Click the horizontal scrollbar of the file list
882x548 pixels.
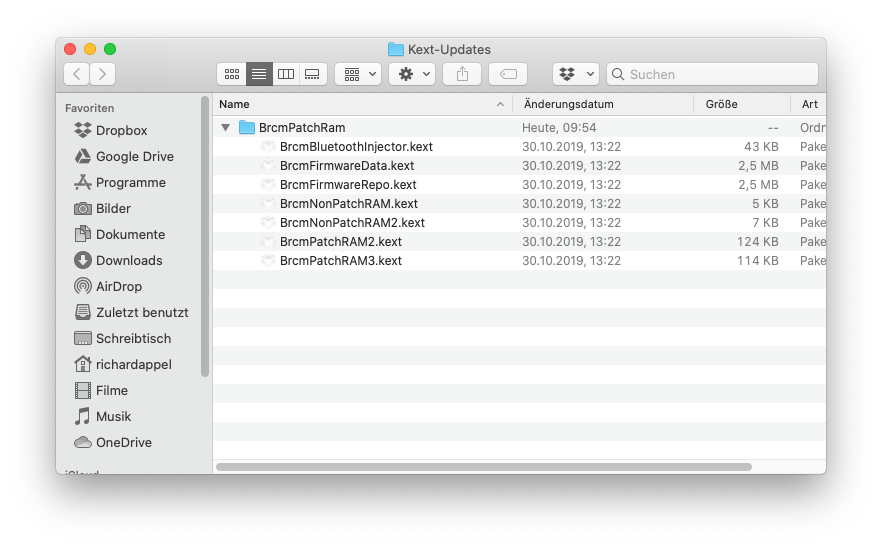click(x=484, y=467)
